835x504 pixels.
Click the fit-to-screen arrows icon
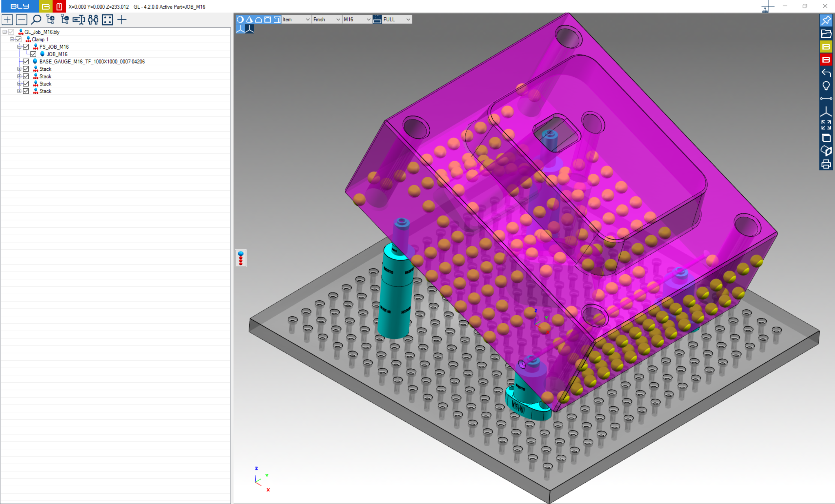(826, 125)
